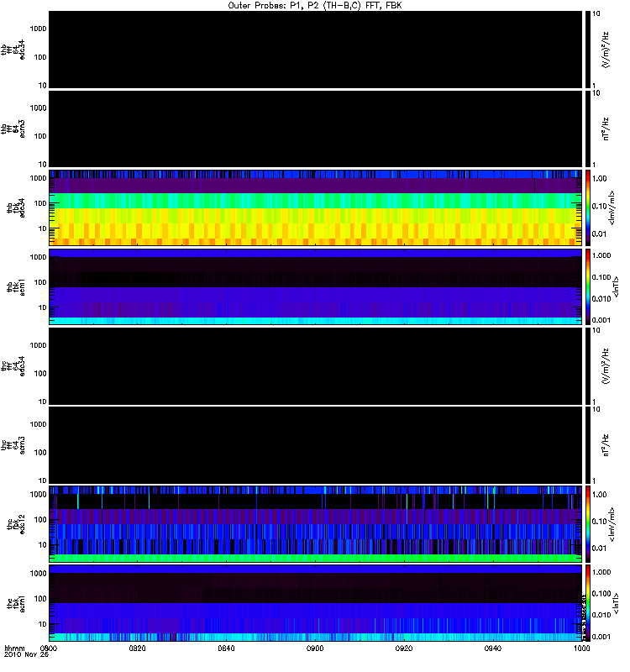
Task: Click the black color bar of the thb fff edc34 panel
Action: point(588,50)
